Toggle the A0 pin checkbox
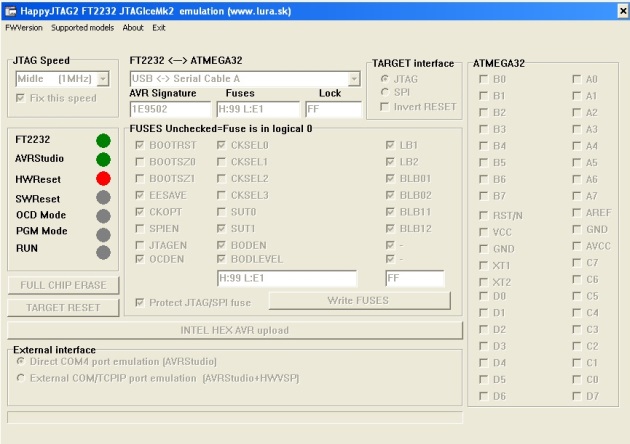 coord(577,79)
